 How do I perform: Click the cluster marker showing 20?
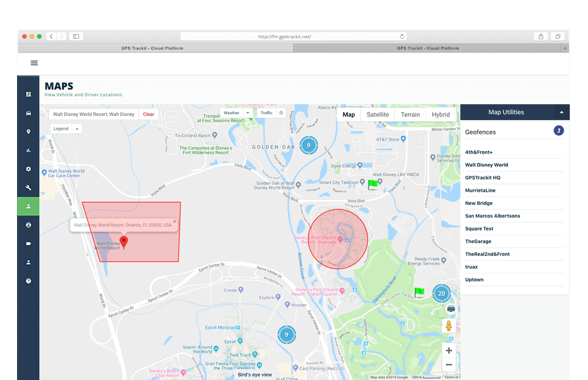pyautogui.click(x=442, y=294)
